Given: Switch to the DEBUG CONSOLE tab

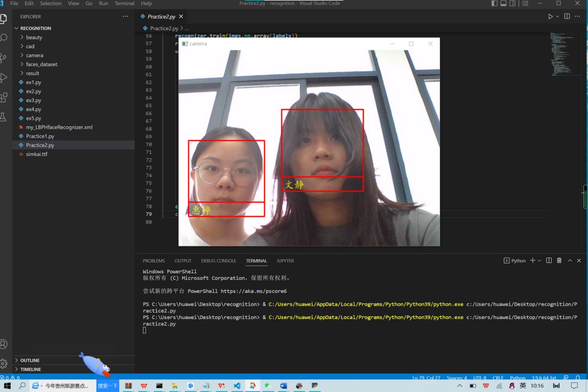Looking at the screenshot, I should [218, 261].
